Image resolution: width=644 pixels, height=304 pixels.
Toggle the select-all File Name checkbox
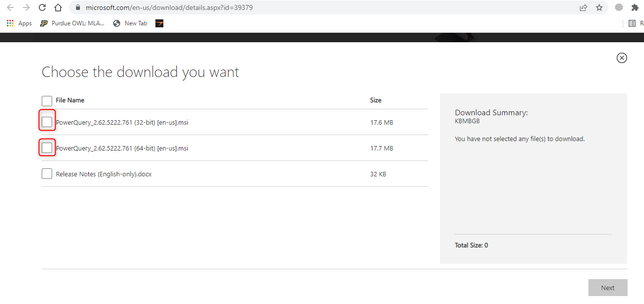tap(47, 101)
